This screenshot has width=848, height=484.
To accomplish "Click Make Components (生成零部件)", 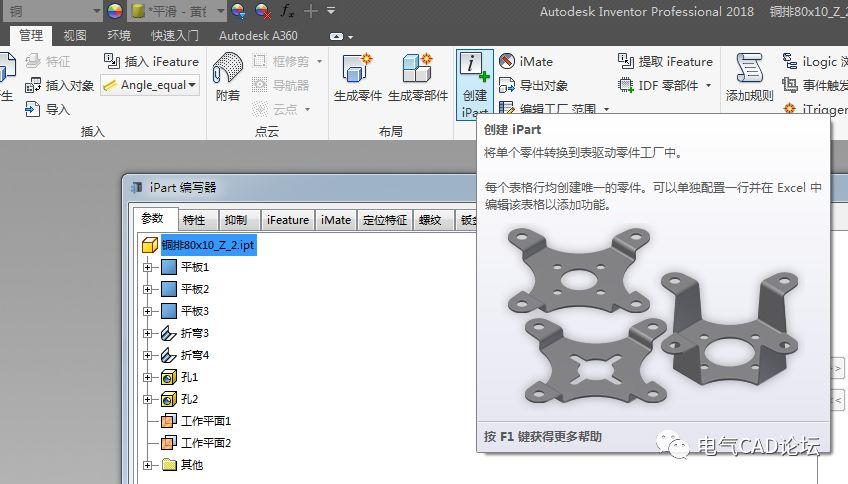I will pos(418,77).
